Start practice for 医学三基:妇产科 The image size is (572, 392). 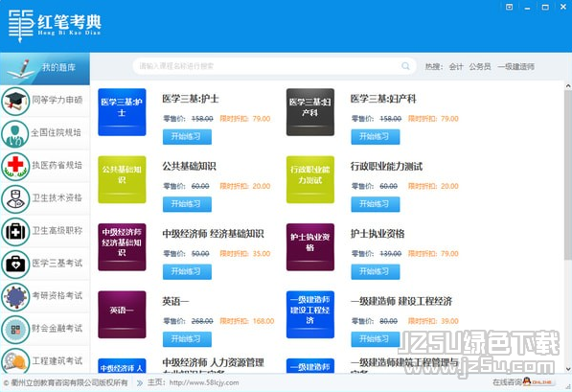coord(375,137)
